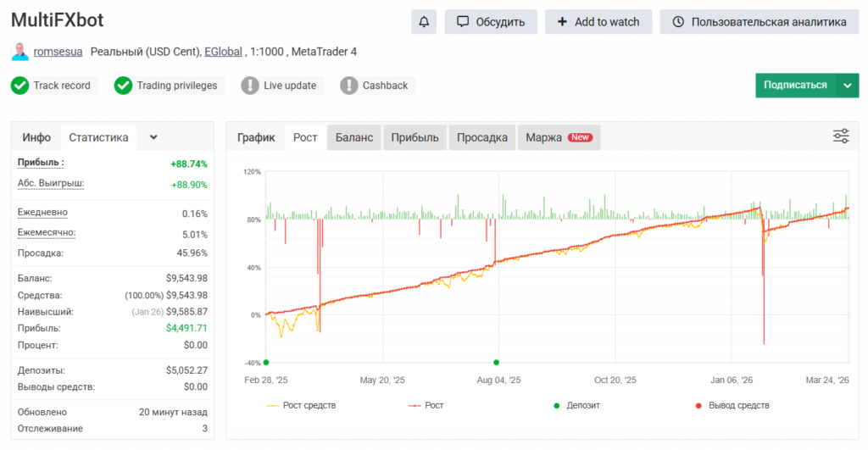This screenshot has width=868, height=450.
Task: Expand the chevron next to Статистика tab
Action: pyautogui.click(x=153, y=137)
